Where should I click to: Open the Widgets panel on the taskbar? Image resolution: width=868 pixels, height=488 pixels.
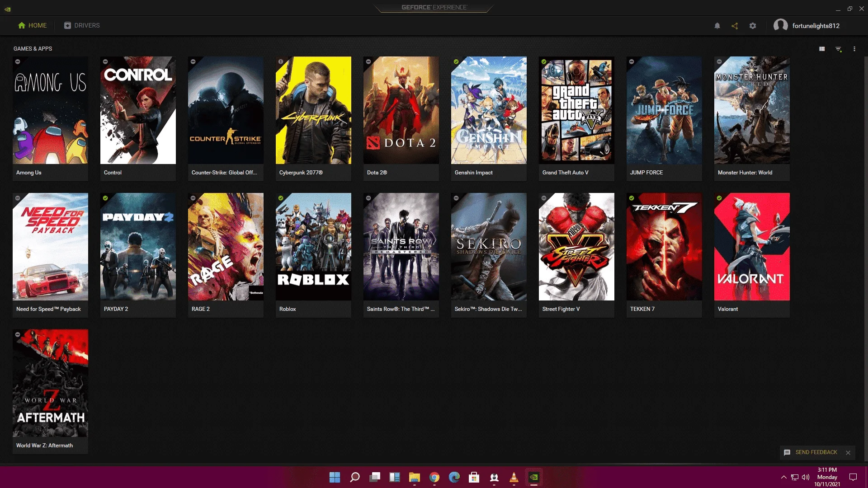coord(395,477)
